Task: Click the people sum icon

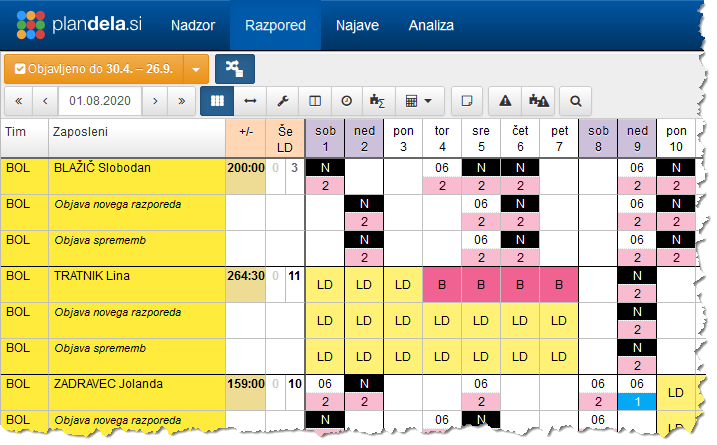Action: pos(377,100)
